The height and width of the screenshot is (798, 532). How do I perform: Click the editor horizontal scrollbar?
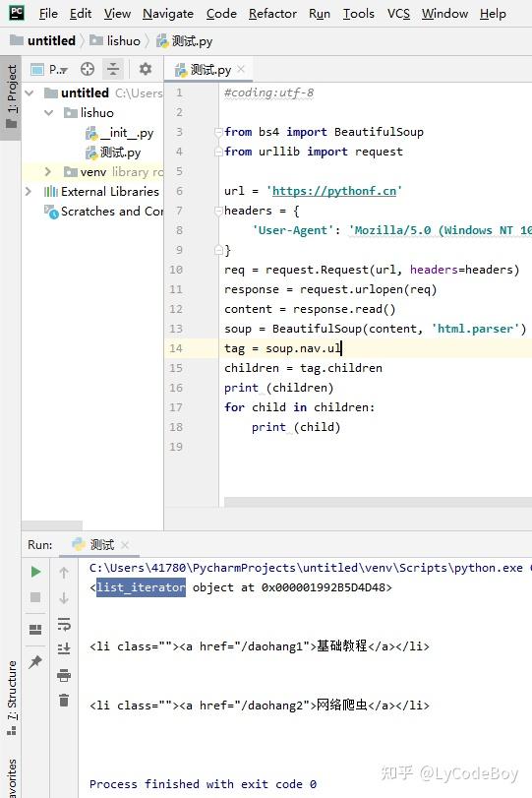pos(378,502)
